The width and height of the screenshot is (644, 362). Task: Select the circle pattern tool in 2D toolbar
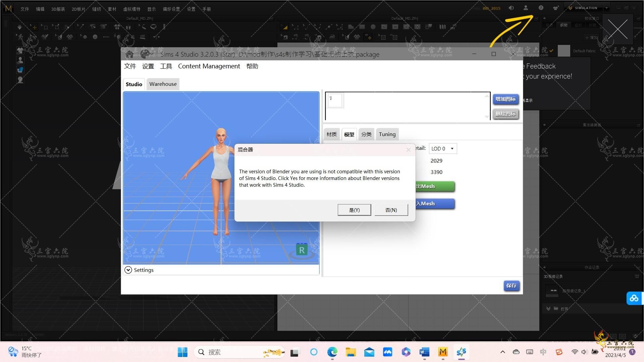pos(373,27)
